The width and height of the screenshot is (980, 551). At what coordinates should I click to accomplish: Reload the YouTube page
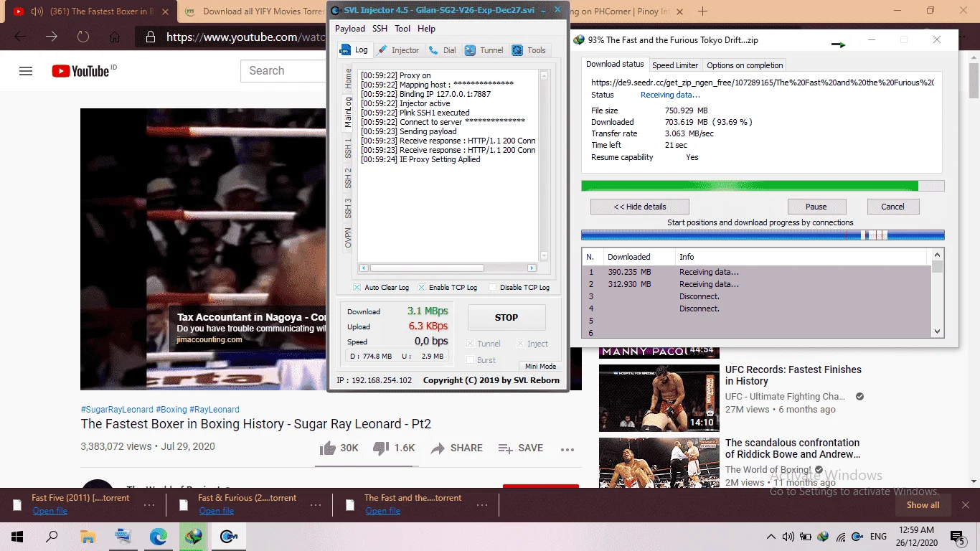[x=83, y=37]
